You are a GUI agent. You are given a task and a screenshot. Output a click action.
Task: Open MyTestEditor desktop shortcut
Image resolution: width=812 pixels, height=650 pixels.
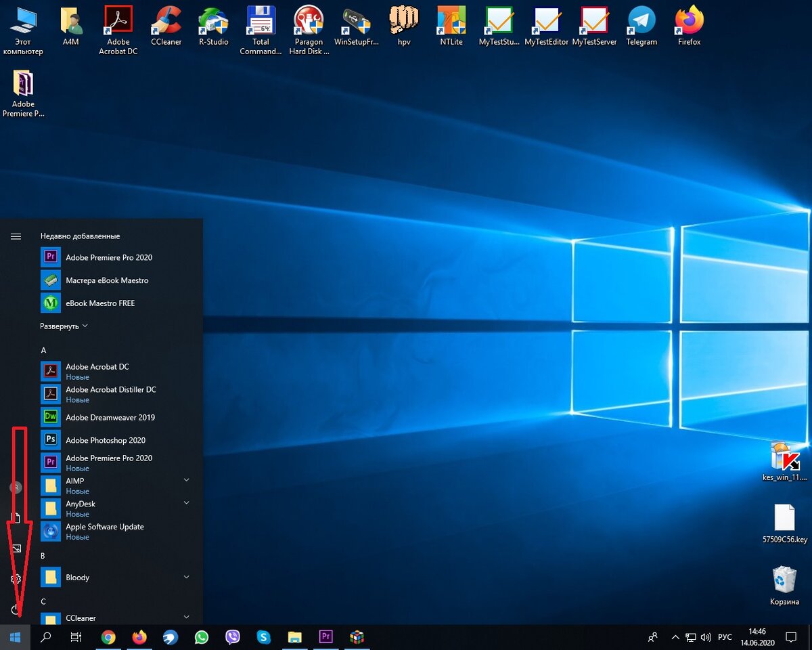[547, 27]
